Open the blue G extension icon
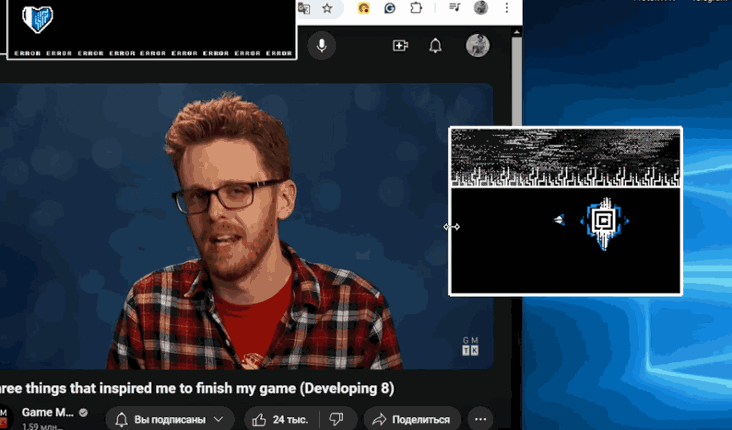This screenshot has height=430, width=732. (x=389, y=8)
